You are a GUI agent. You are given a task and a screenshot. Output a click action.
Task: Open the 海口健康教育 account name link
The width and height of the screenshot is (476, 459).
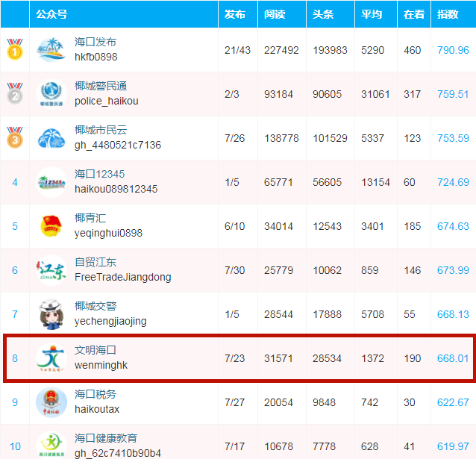(x=106, y=438)
